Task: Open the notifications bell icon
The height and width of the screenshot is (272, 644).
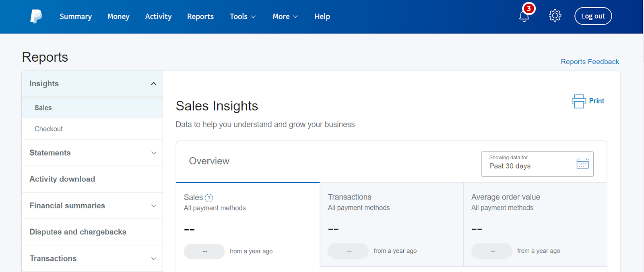Action: pos(524,16)
